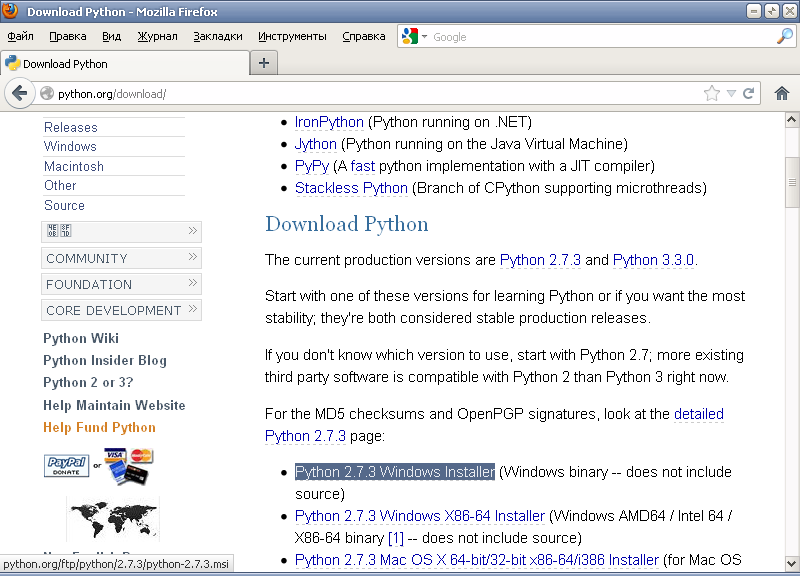Open the Python Insider Blog link
This screenshot has height=576, width=800.
pos(105,360)
